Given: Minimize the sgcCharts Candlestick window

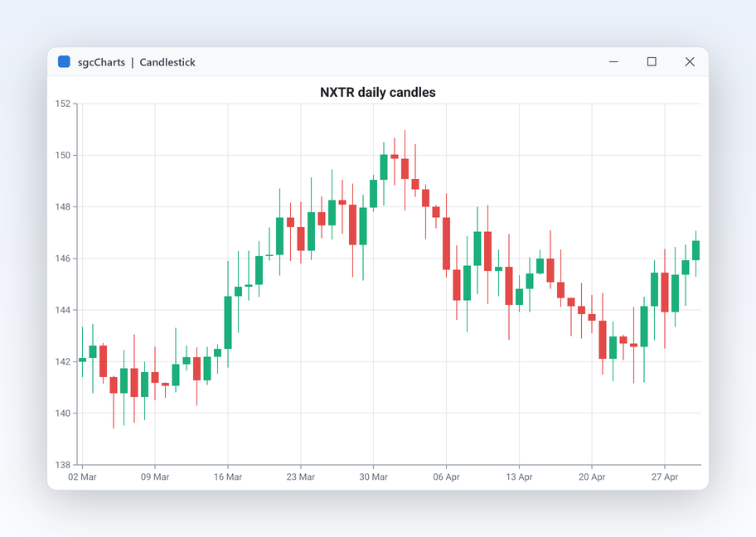Looking at the screenshot, I should click(613, 61).
